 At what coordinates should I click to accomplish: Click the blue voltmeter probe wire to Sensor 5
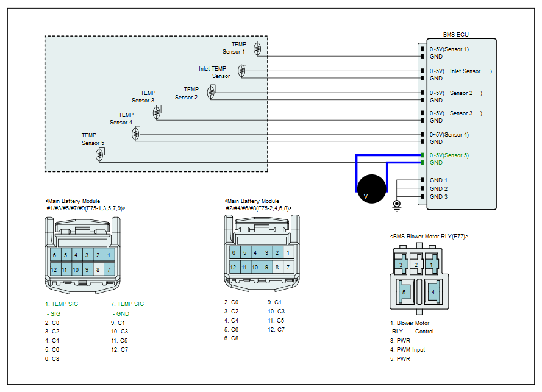pyautogui.click(x=357, y=173)
